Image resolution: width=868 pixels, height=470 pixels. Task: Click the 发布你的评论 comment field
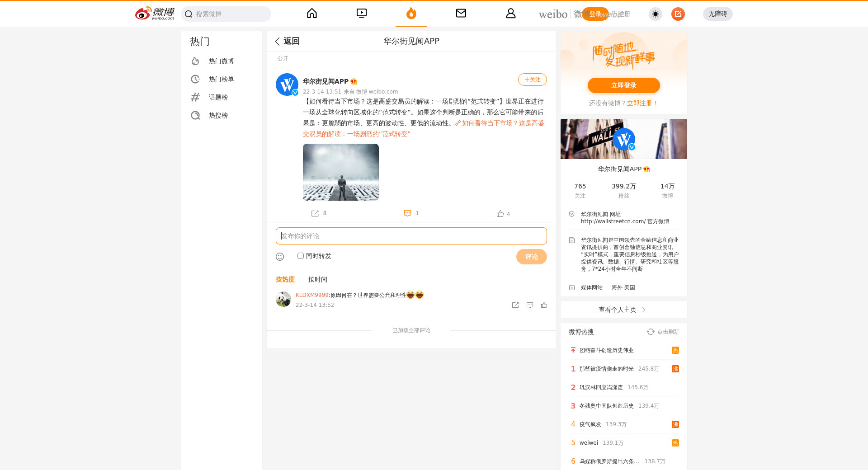pos(411,236)
